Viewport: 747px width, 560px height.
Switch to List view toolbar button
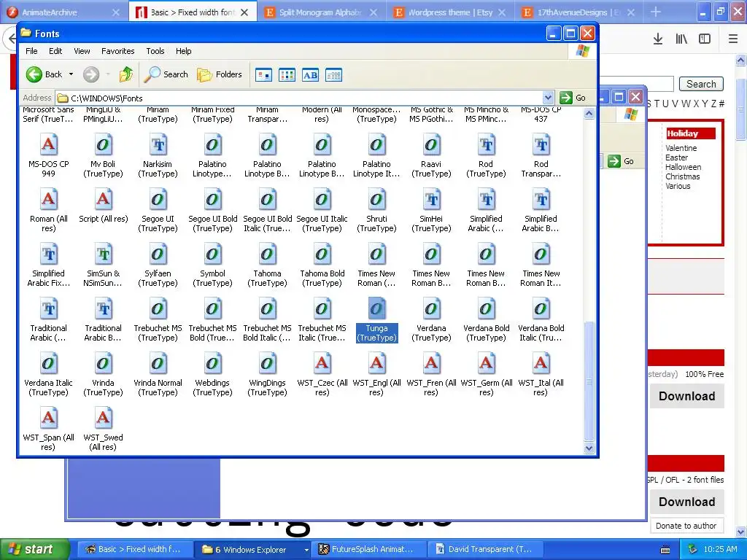pyautogui.click(x=287, y=75)
